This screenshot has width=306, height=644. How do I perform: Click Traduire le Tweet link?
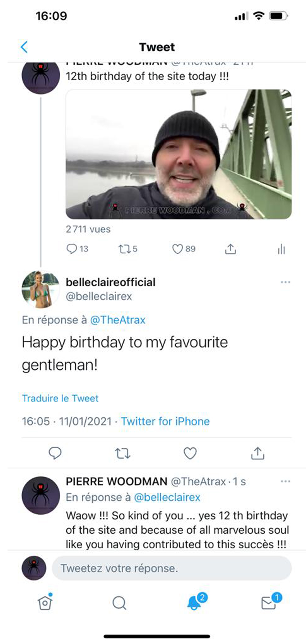[60, 398]
